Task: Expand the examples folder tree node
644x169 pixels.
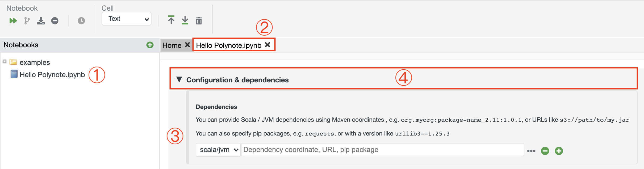Action: [5, 62]
